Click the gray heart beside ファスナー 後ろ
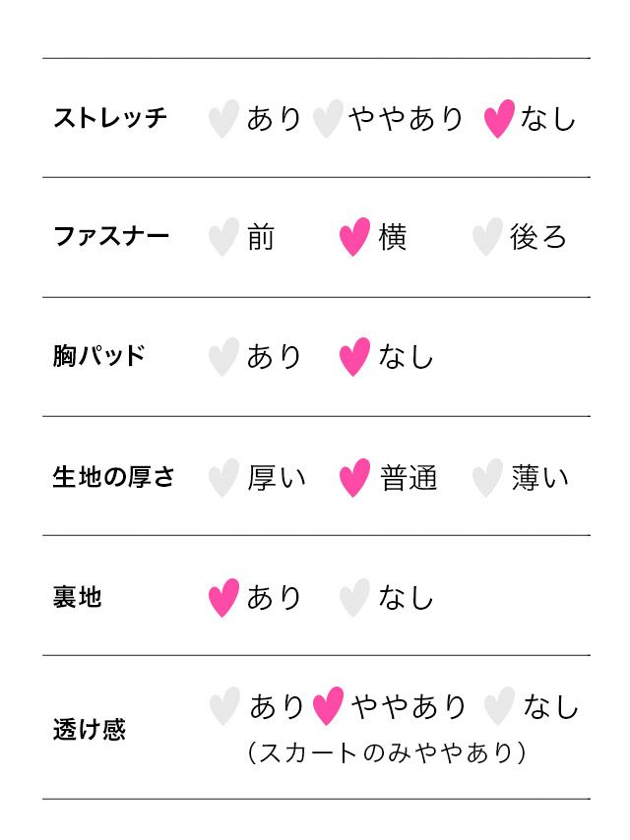The height and width of the screenshot is (840, 630). point(487,238)
